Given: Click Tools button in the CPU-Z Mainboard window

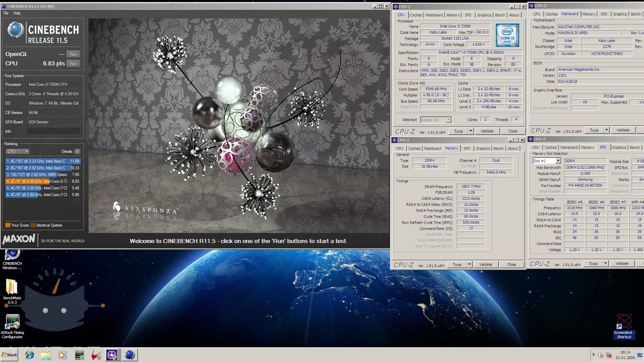Looking at the screenshot, I should click(x=594, y=130).
